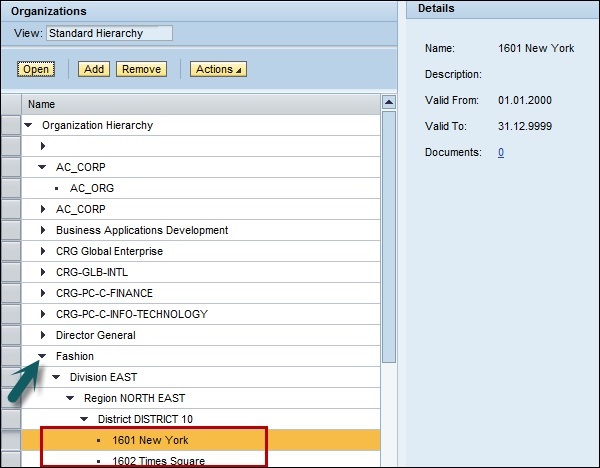Screen dimensions: 600x468
Task: Expand the Business Applications Development node
Action: 42,230
